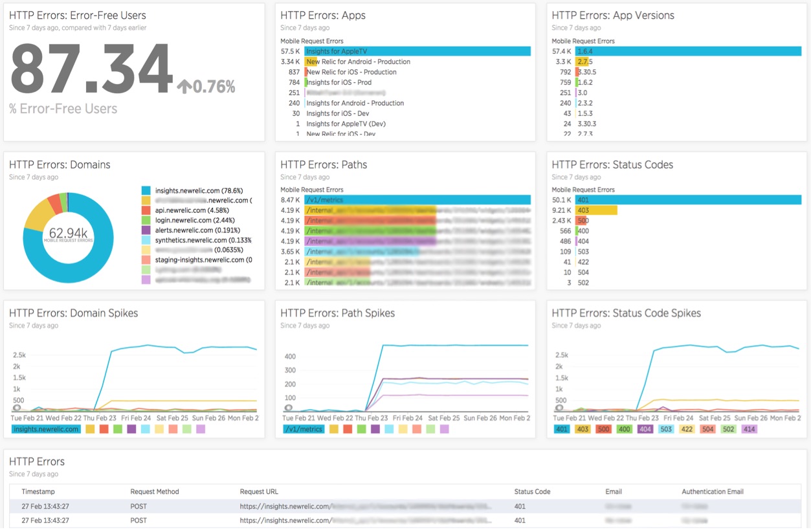Click alerts.newrelic.com (0.191%) in Domains legend
Screen dimensions: 811x532
pos(197,230)
